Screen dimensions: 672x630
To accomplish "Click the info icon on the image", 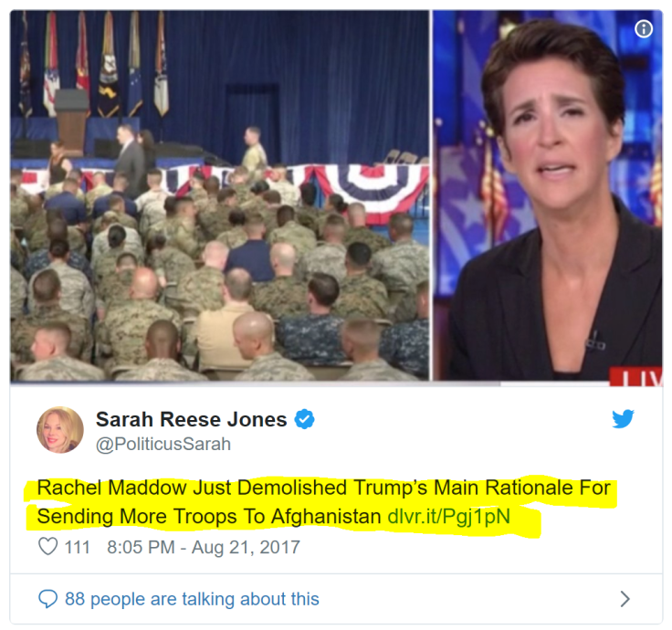I will [x=644, y=29].
